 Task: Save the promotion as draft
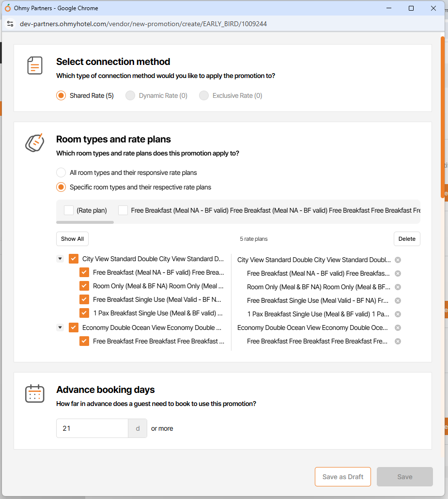pyautogui.click(x=342, y=477)
